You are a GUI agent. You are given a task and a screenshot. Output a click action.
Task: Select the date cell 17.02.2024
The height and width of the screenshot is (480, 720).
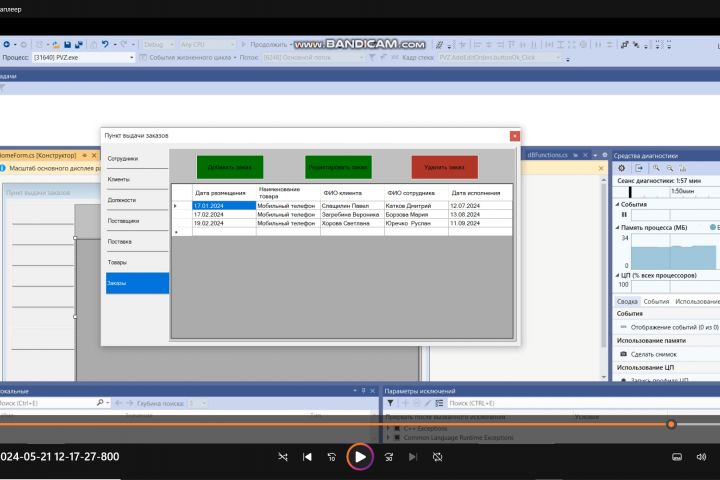224,215
